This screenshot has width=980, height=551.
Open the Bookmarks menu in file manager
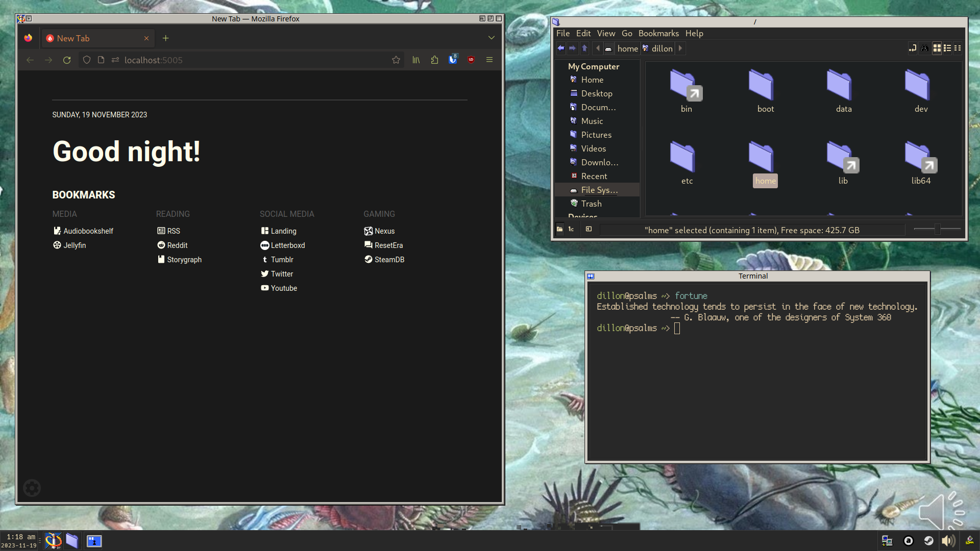[658, 33]
